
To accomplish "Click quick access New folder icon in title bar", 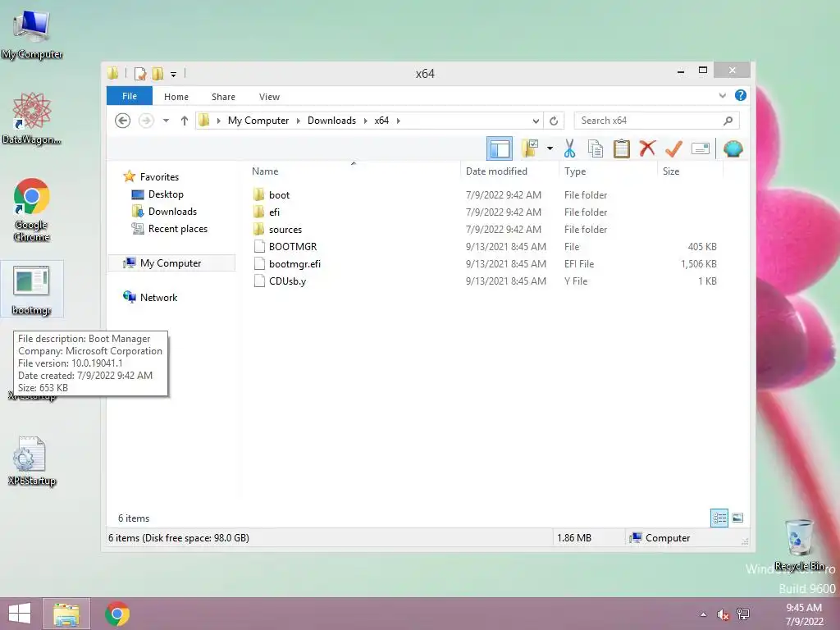I will (x=157, y=73).
